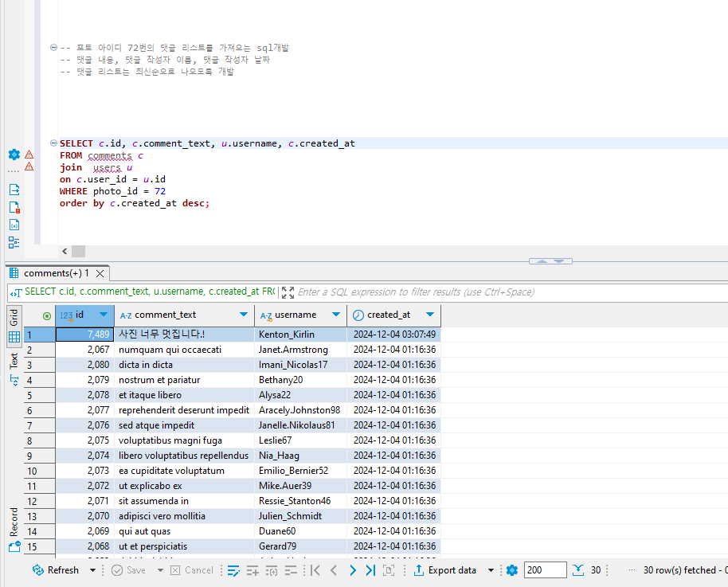The height and width of the screenshot is (587, 728).
Task: Click 'numquam qui occaecati' comment cell
Action: (x=184, y=350)
